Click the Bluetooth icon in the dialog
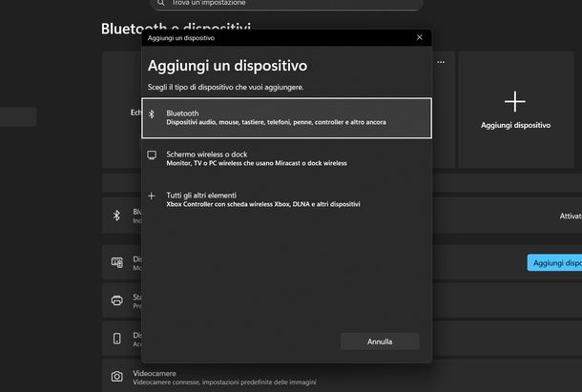The width and height of the screenshot is (582, 392). (152, 113)
